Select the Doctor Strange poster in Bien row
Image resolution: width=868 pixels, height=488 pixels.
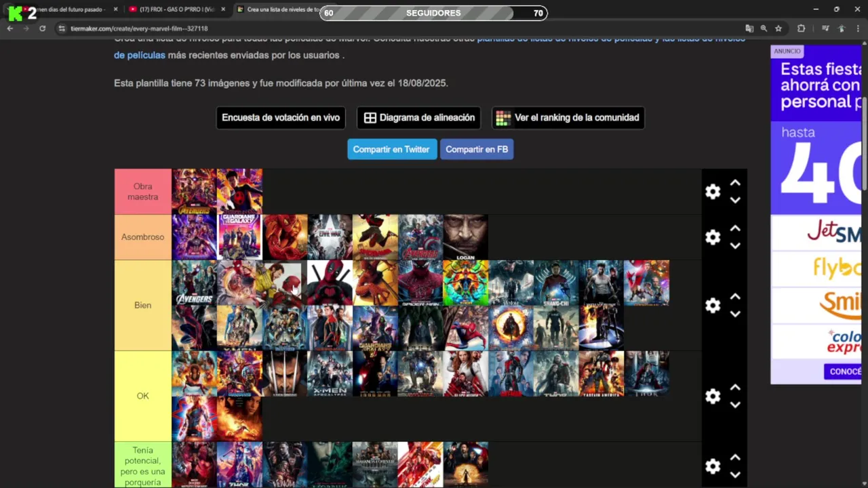pyautogui.click(x=511, y=328)
